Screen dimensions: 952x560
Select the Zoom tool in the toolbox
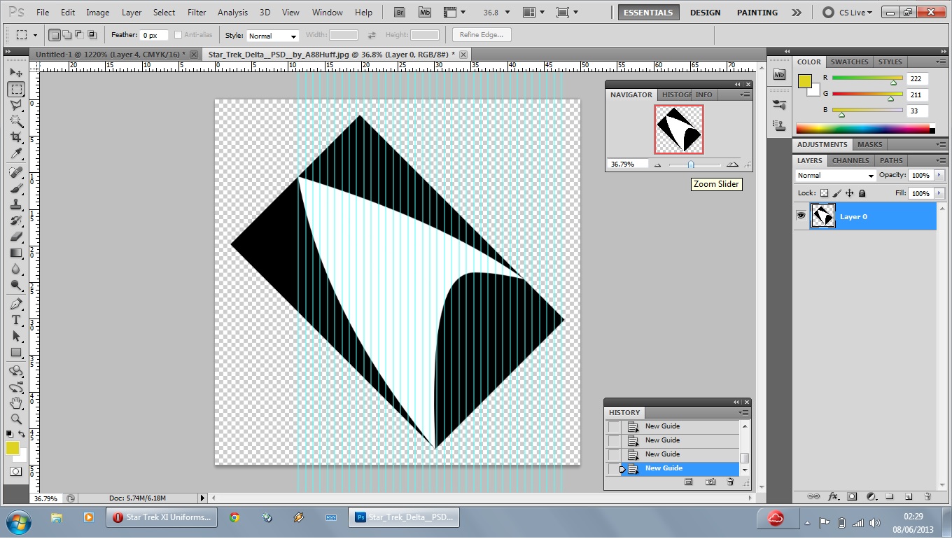click(x=16, y=419)
